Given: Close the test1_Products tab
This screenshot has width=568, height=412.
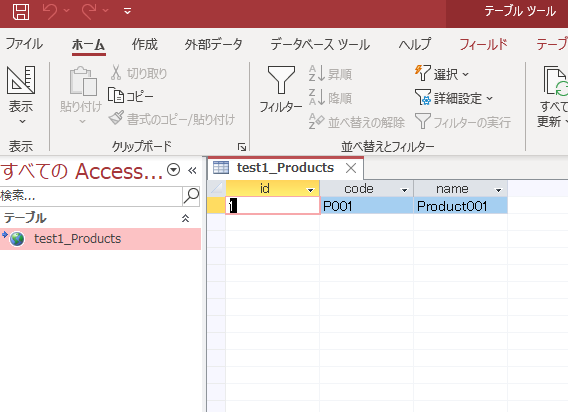Looking at the screenshot, I should pos(351,168).
